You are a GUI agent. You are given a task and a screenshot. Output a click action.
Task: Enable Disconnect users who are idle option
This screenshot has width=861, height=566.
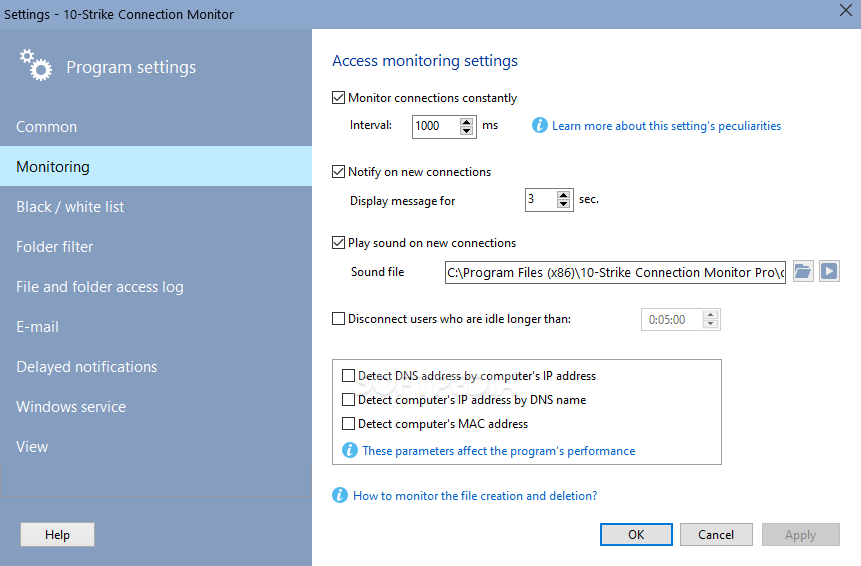click(338, 319)
